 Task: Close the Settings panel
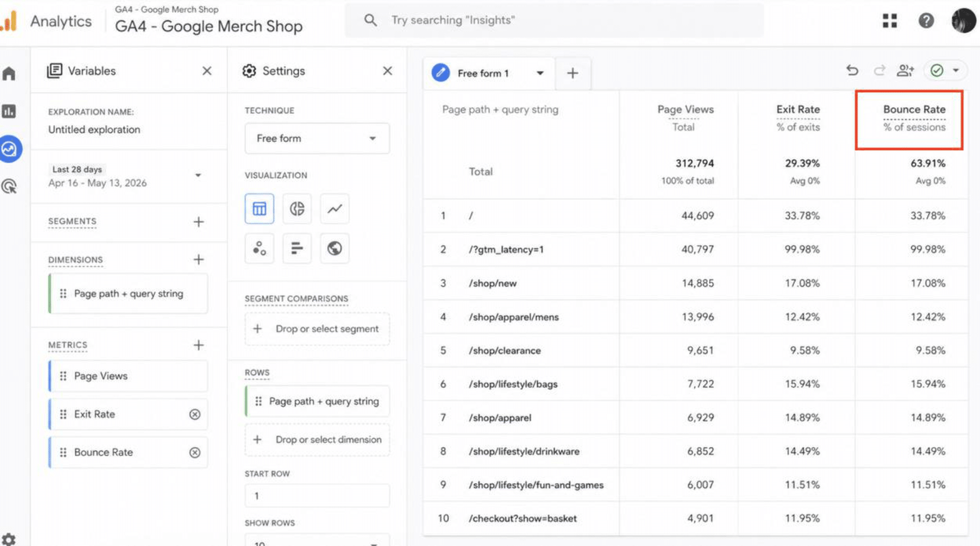point(388,71)
